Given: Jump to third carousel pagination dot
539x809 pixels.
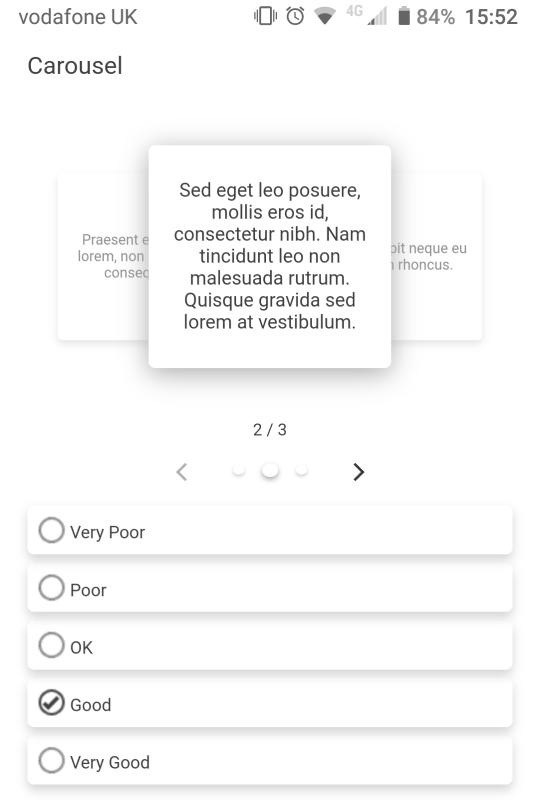Looking at the screenshot, I should (301, 470).
